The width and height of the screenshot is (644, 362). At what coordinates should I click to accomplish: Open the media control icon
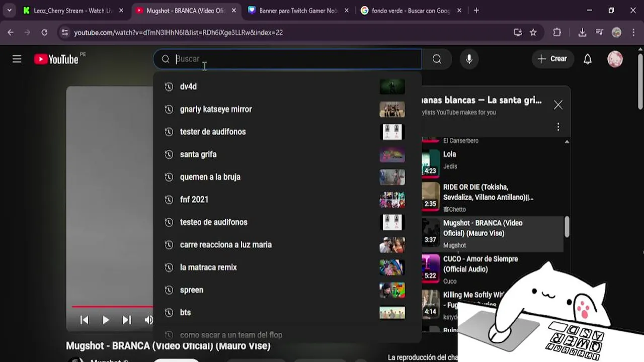pos(599,33)
